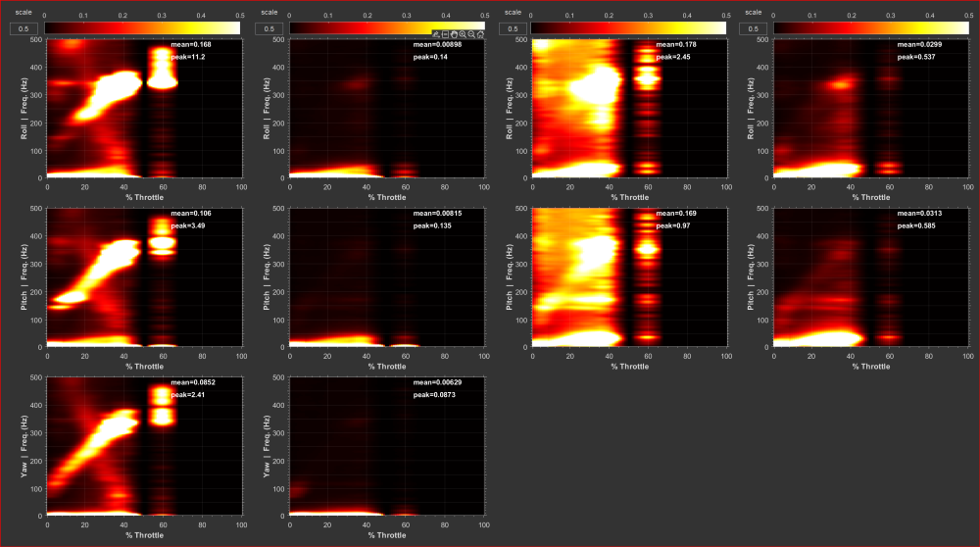Click the colorbar above the third column

(628, 28)
